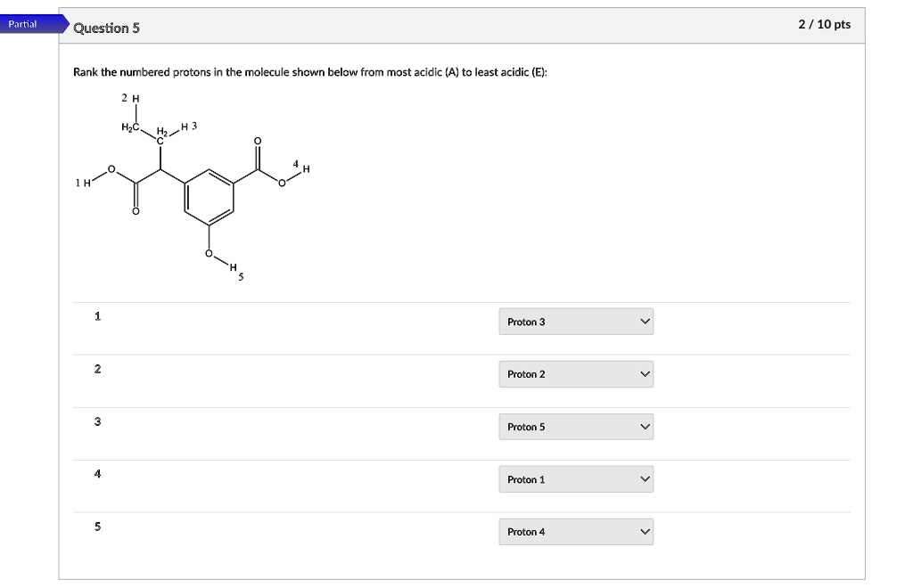Select rank number 1 row label
This screenshot has width=913, height=588.
pyautogui.click(x=95, y=316)
